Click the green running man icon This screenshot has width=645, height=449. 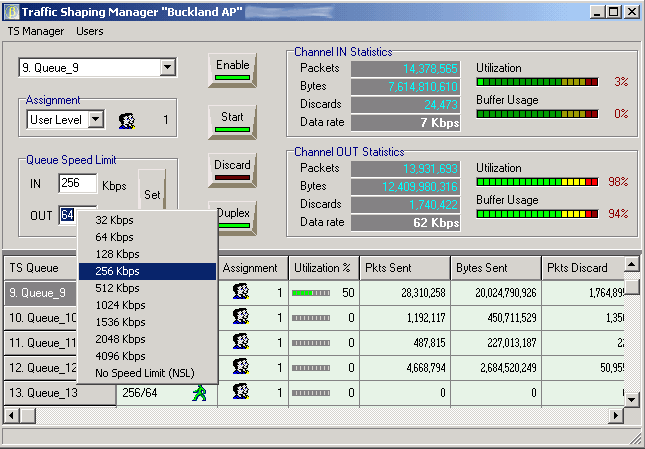pos(200,392)
